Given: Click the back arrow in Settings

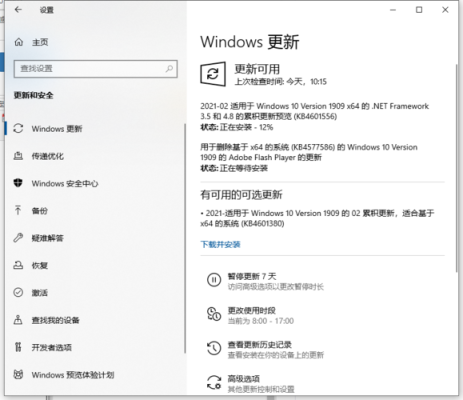Looking at the screenshot, I should coord(18,10).
